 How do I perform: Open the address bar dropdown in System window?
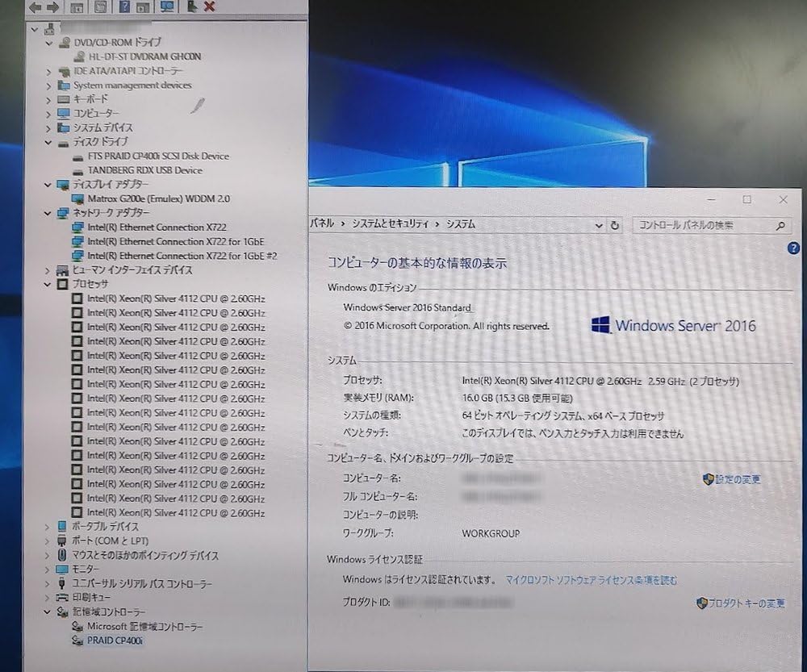(599, 225)
